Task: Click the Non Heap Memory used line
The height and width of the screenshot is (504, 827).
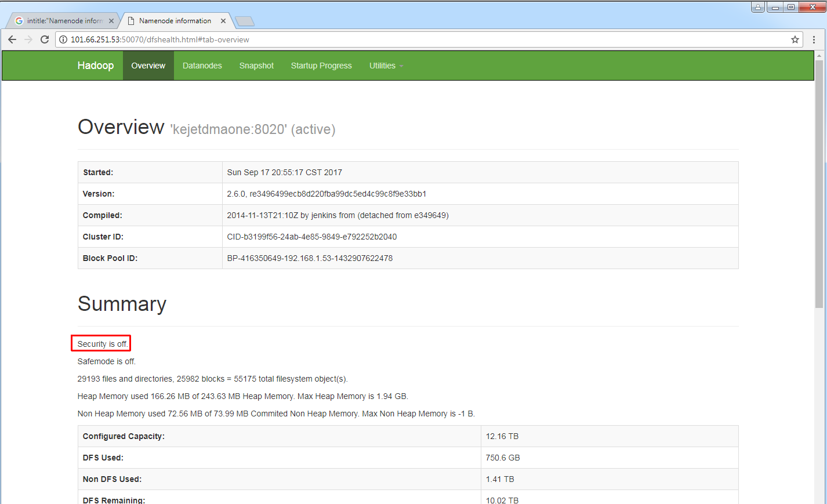Action: (276, 414)
